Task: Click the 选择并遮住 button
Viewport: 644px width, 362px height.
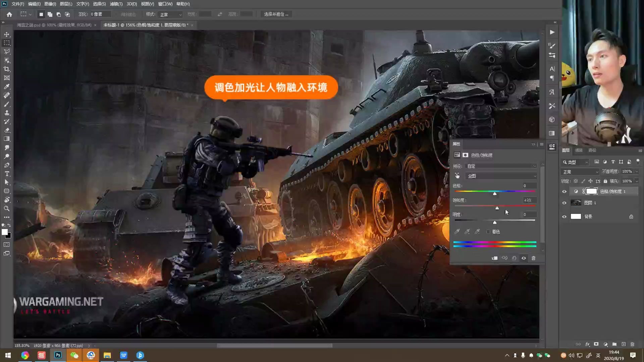Action: point(276,14)
